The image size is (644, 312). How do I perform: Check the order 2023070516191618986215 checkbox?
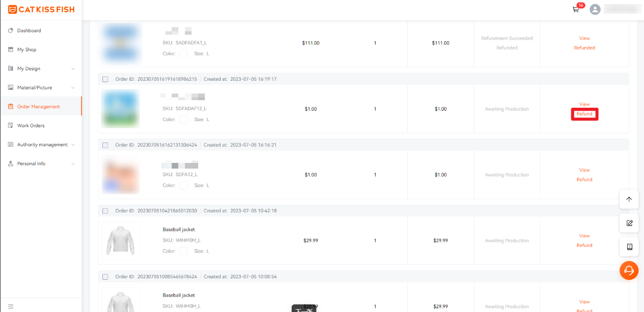click(x=105, y=79)
